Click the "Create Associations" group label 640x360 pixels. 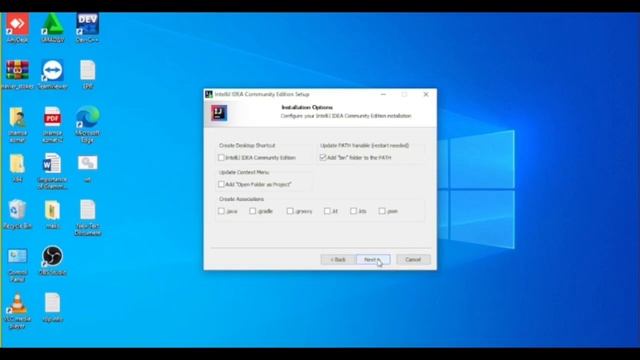tap(241, 199)
